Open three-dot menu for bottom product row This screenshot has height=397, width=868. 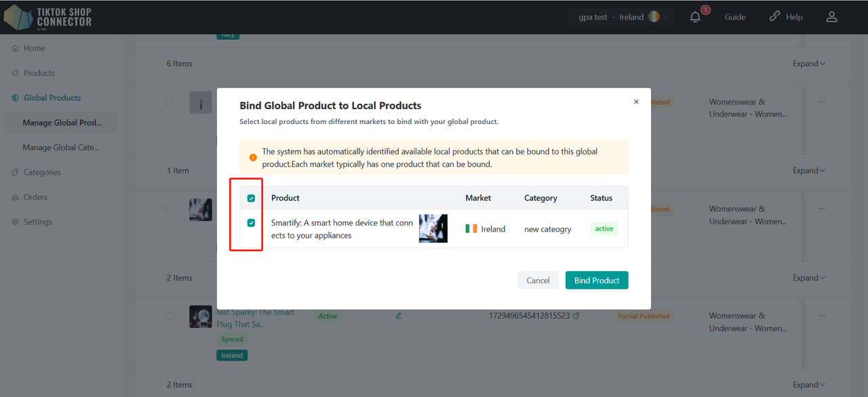(821, 316)
